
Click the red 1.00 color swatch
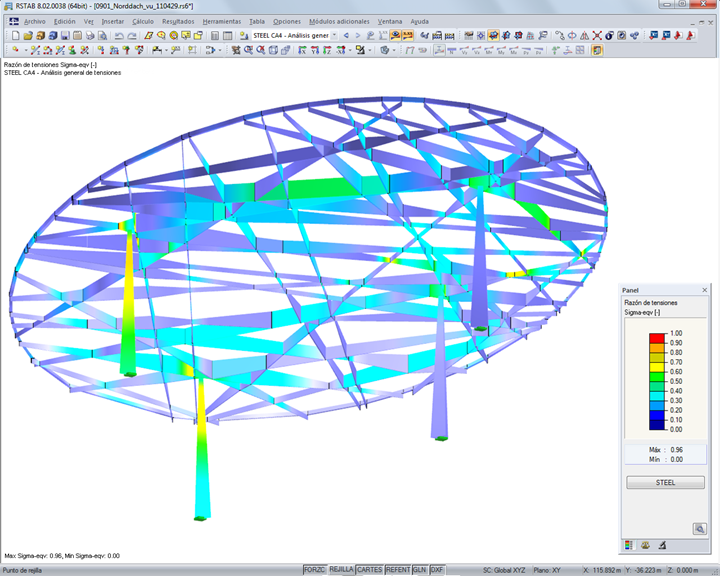(657, 338)
